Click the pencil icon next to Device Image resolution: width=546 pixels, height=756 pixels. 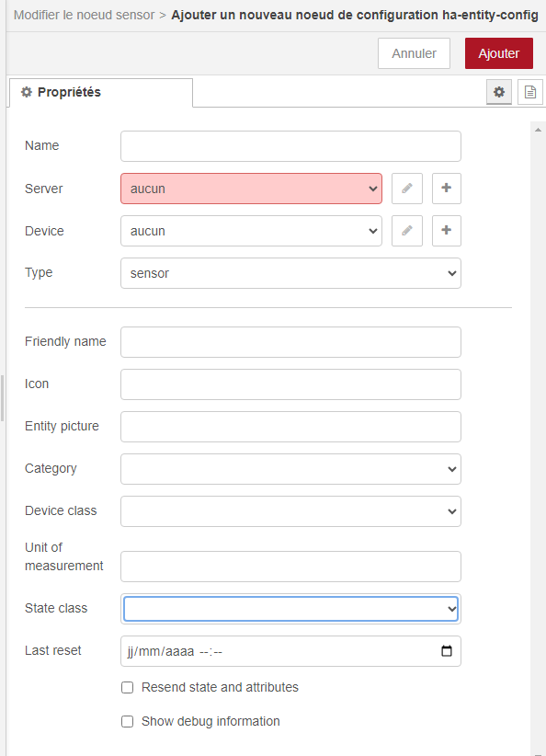point(406,231)
